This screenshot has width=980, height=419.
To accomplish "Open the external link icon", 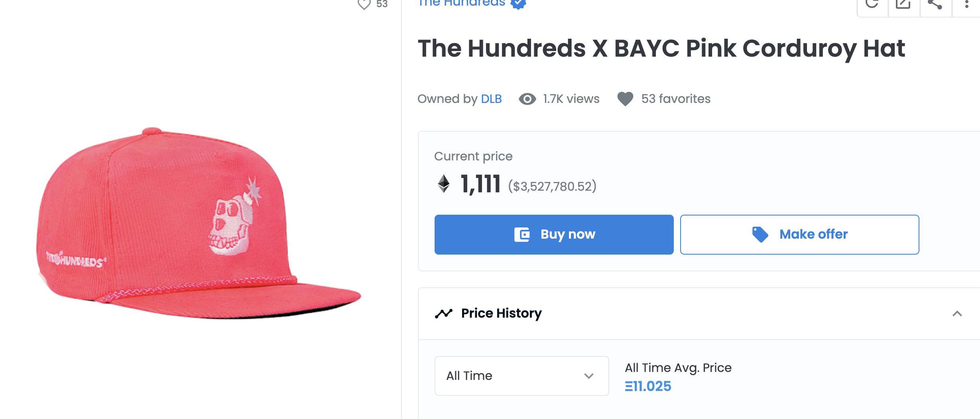I will click(x=903, y=4).
